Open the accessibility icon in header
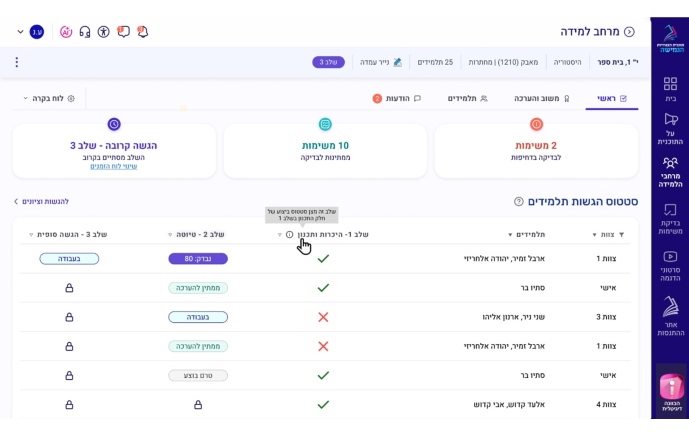689x436 pixels. coord(104,32)
